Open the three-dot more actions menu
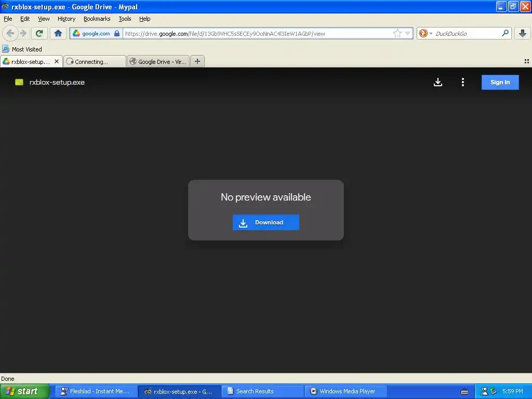This screenshot has height=399, width=532. pyautogui.click(x=463, y=82)
